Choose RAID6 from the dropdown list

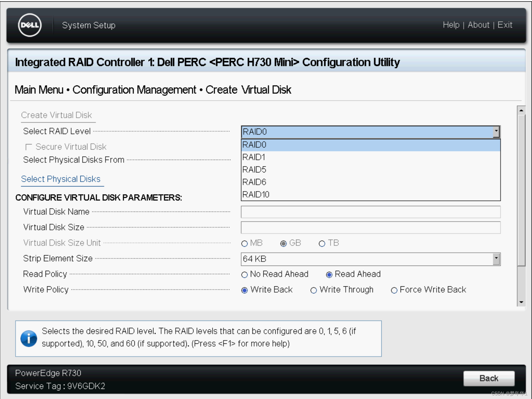(371, 182)
